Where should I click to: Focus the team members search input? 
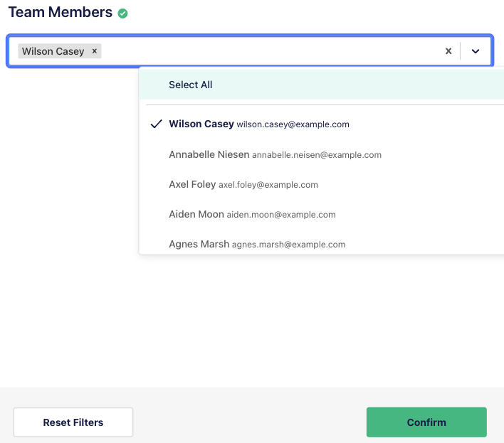271,51
